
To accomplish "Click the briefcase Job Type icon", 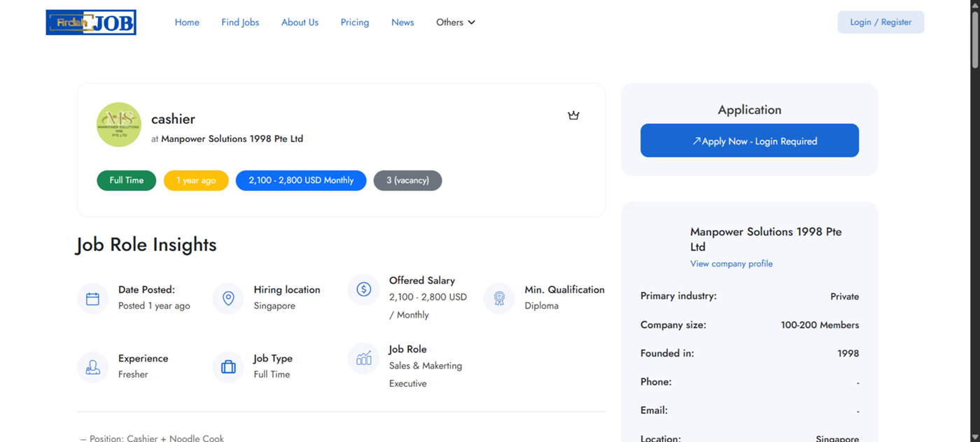I will (228, 367).
